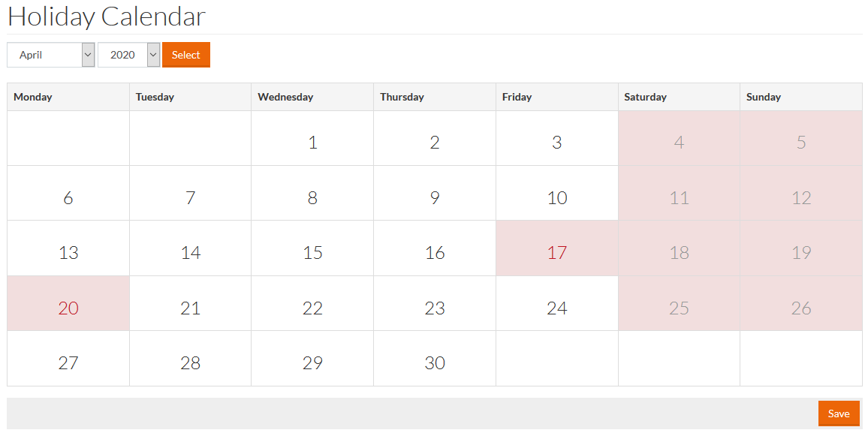Open the month dropdown showing April
The image size is (868, 433).
tap(51, 55)
